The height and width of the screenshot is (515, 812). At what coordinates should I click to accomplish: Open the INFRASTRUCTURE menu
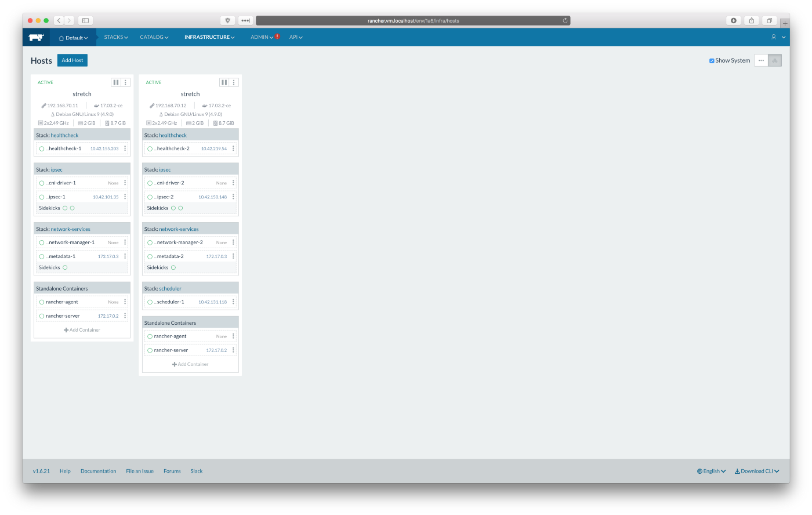pos(209,37)
